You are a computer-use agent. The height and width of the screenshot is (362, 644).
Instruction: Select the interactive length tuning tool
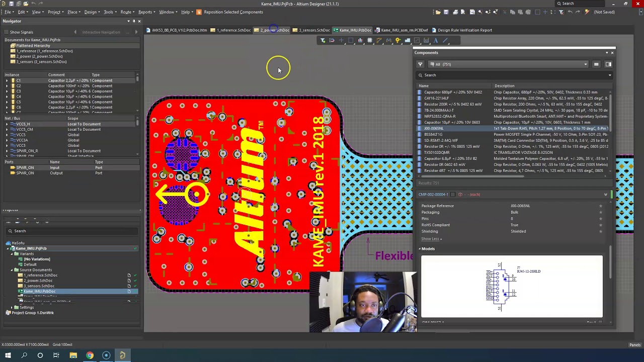(x=388, y=40)
